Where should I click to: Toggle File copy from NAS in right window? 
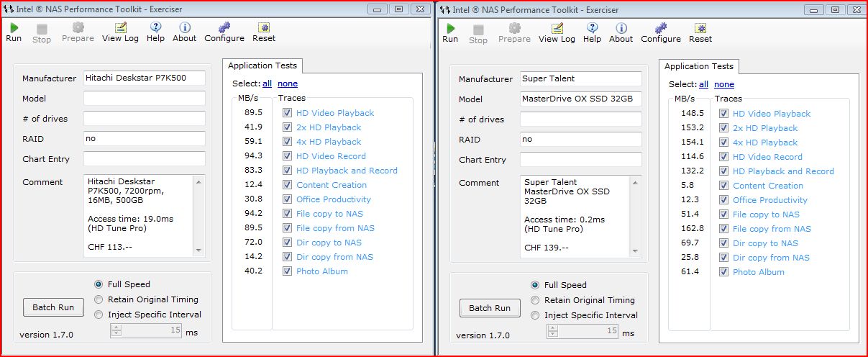723,229
